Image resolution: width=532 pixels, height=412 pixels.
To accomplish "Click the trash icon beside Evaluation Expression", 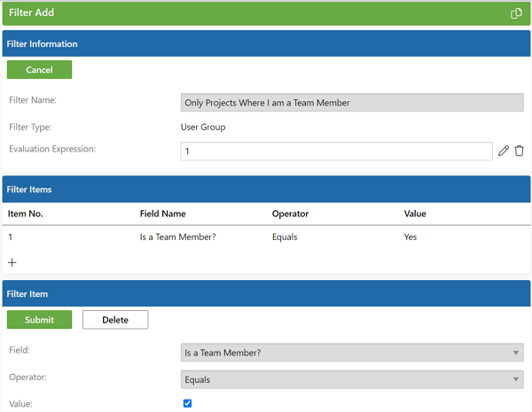I will click(519, 151).
